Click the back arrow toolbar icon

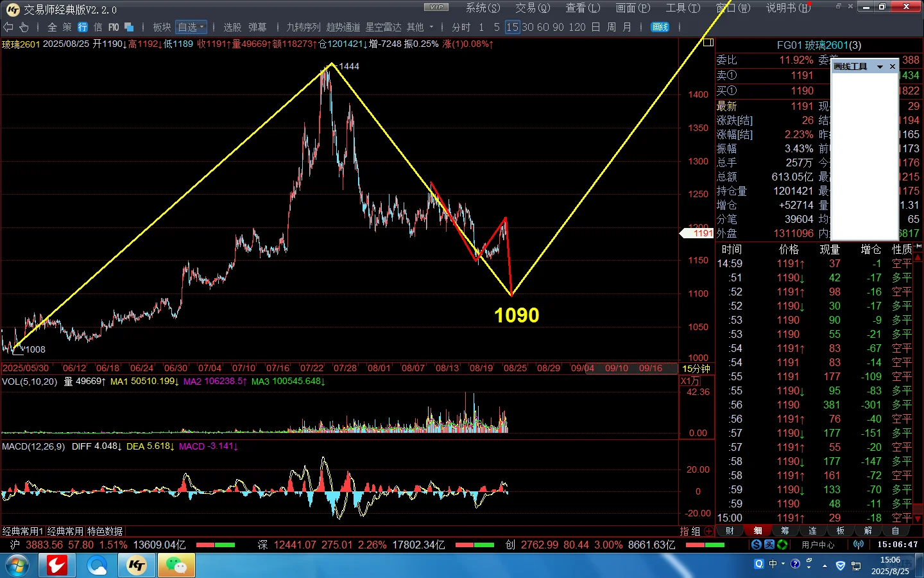[x=8, y=27]
